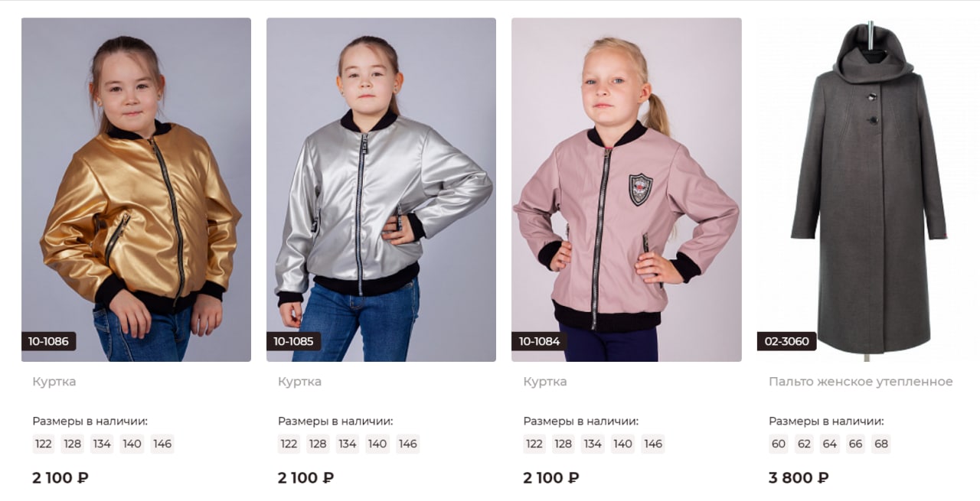Select size 146 for jacket 10-1086
Screen dimensions: 980x501
point(162,444)
